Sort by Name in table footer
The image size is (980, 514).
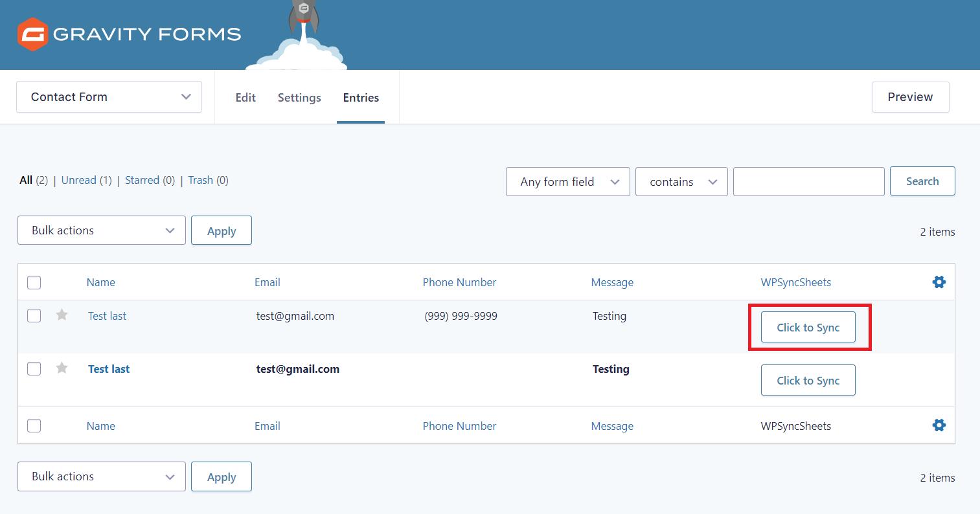(x=101, y=426)
